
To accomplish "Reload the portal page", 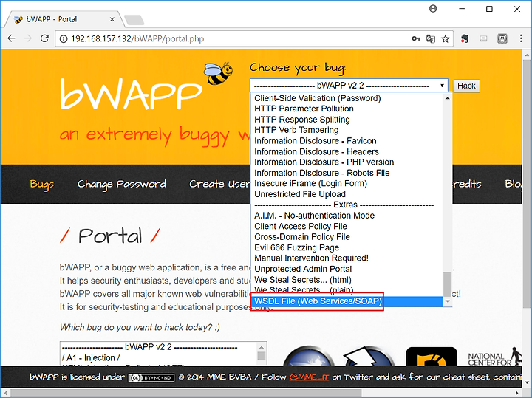I will pos(44,38).
